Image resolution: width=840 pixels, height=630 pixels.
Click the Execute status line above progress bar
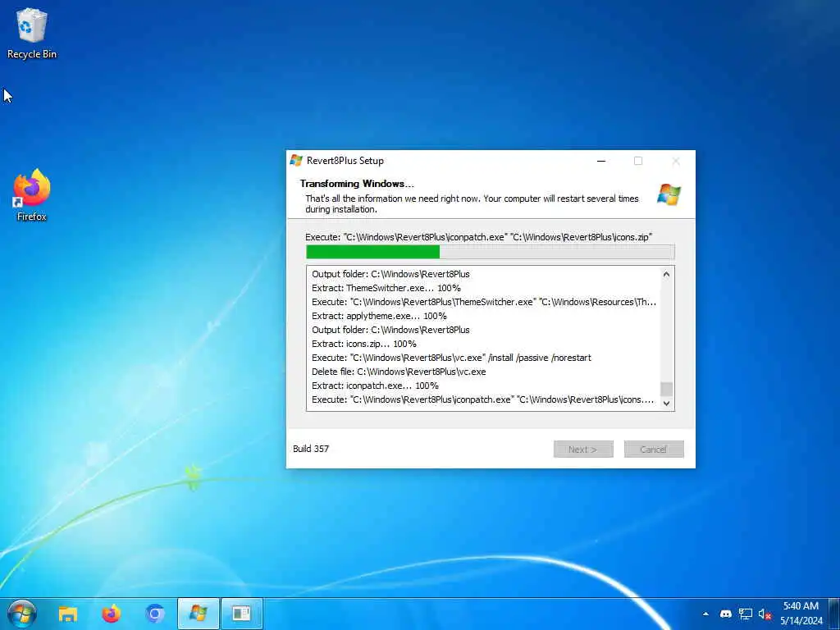(x=478, y=237)
